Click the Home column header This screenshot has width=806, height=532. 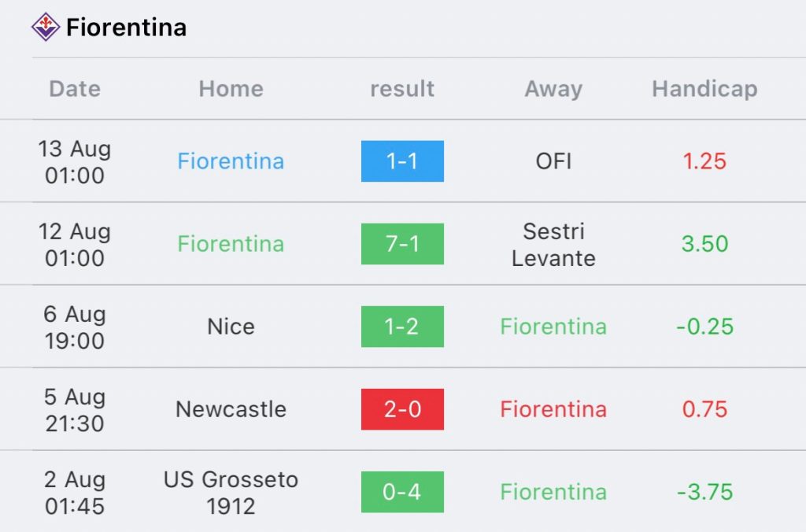click(x=231, y=89)
